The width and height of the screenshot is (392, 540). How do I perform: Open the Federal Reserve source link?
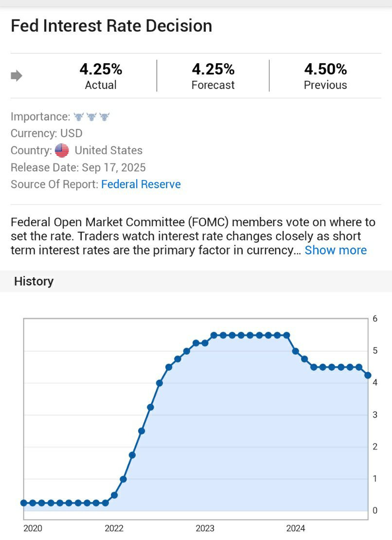(141, 184)
